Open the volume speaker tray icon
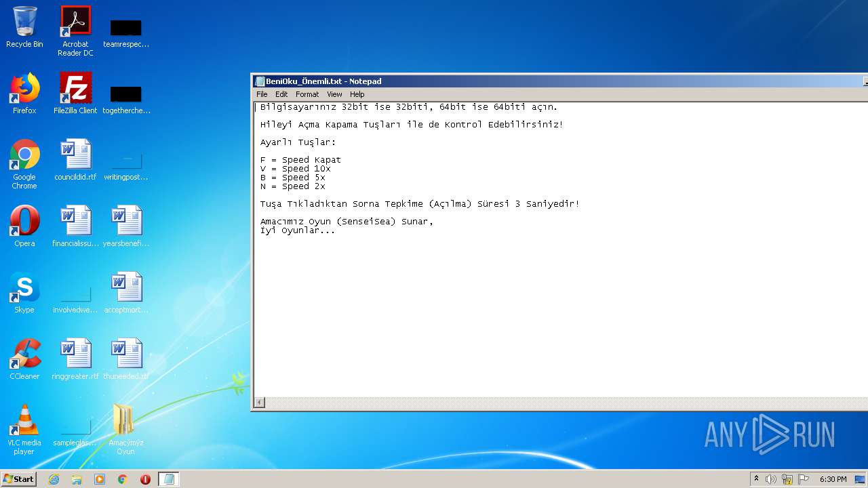868x488 pixels. [x=771, y=479]
